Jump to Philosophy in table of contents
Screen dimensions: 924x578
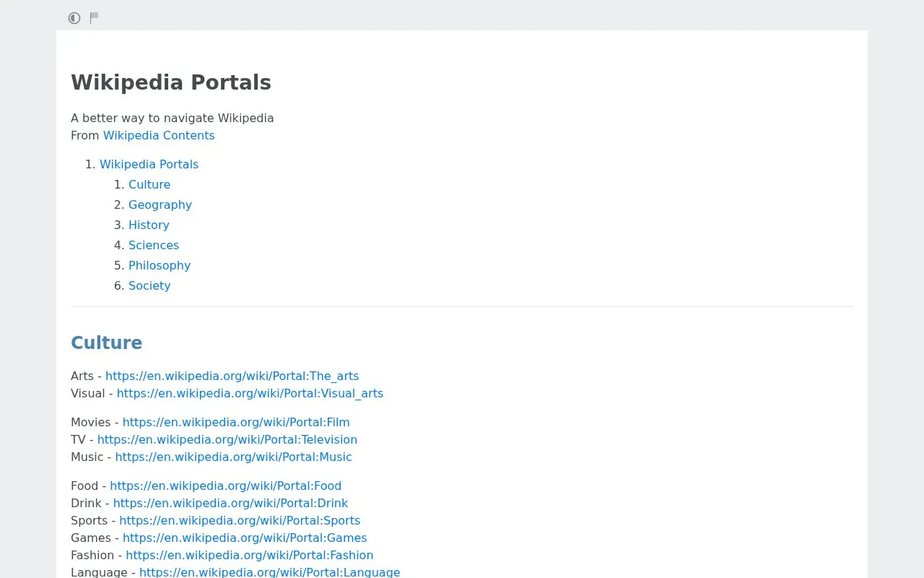pyautogui.click(x=160, y=265)
